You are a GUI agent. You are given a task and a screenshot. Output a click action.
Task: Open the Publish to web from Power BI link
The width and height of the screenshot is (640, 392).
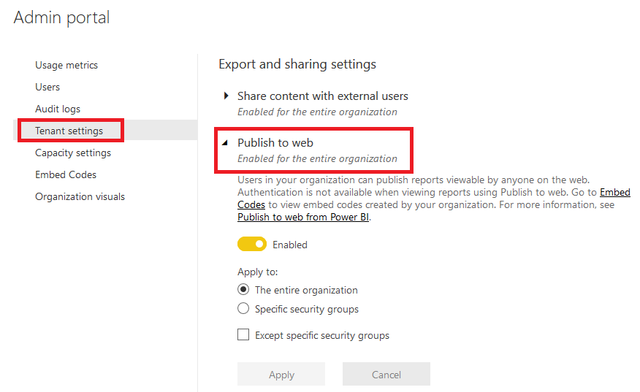pos(303,217)
